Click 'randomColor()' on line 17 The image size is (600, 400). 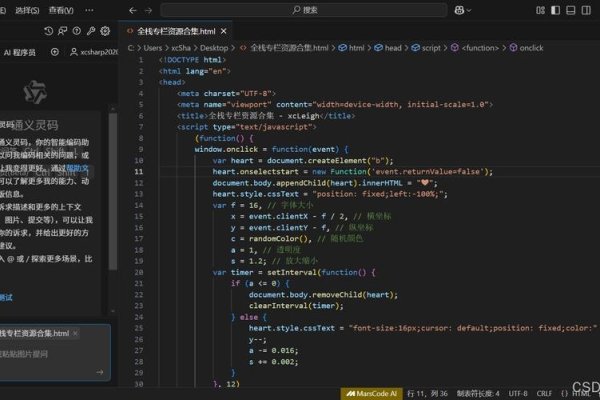[280, 239]
